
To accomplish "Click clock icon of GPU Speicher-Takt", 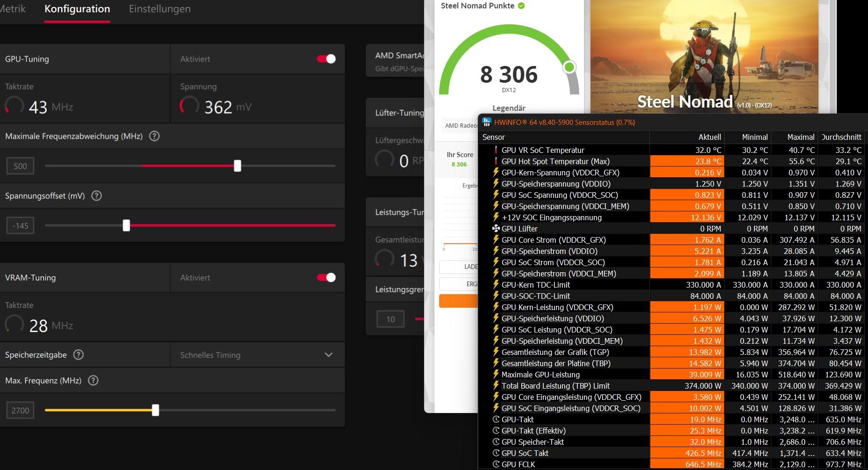I will (x=496, y=441).
